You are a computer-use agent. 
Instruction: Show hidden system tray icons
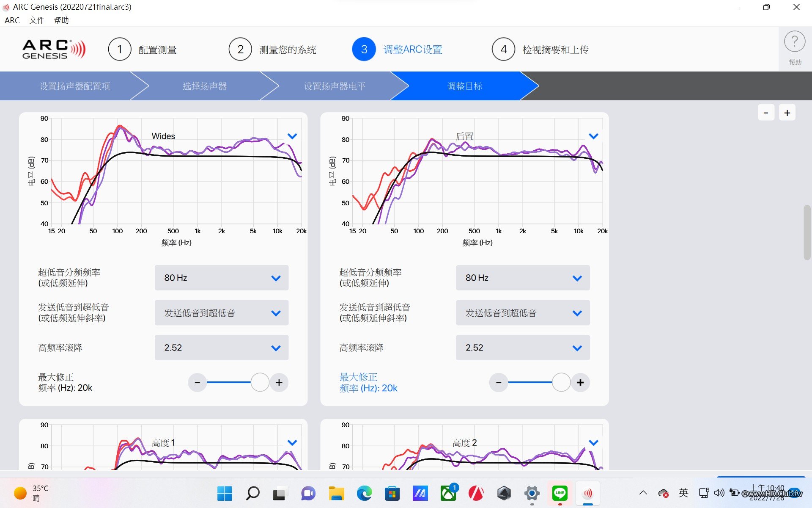coord(643,493)
